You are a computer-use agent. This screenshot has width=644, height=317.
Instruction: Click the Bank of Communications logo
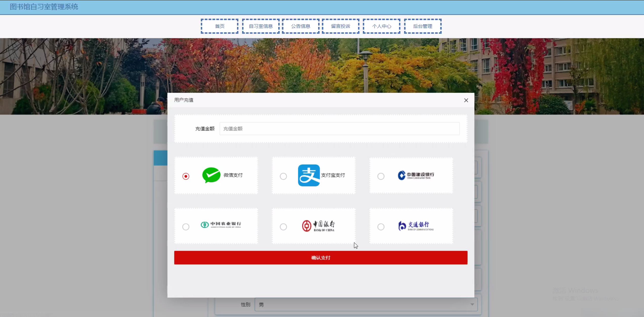(x=416, y=226)
